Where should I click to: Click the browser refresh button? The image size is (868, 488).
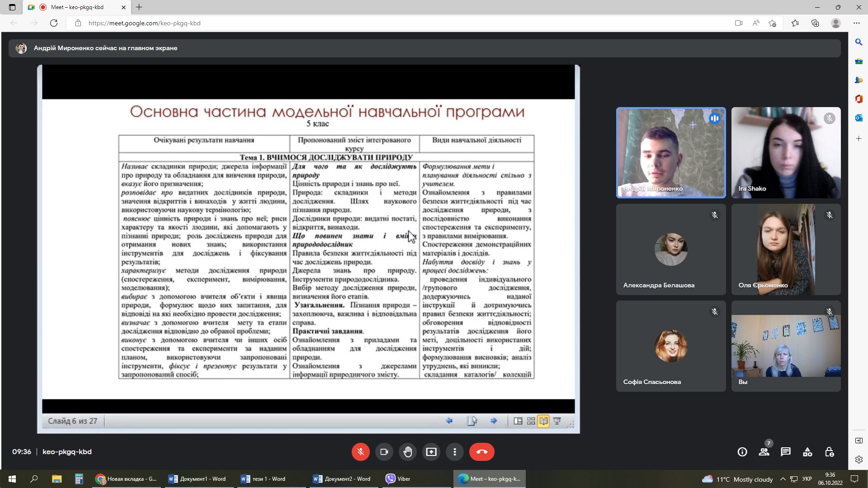pos(54,23)
